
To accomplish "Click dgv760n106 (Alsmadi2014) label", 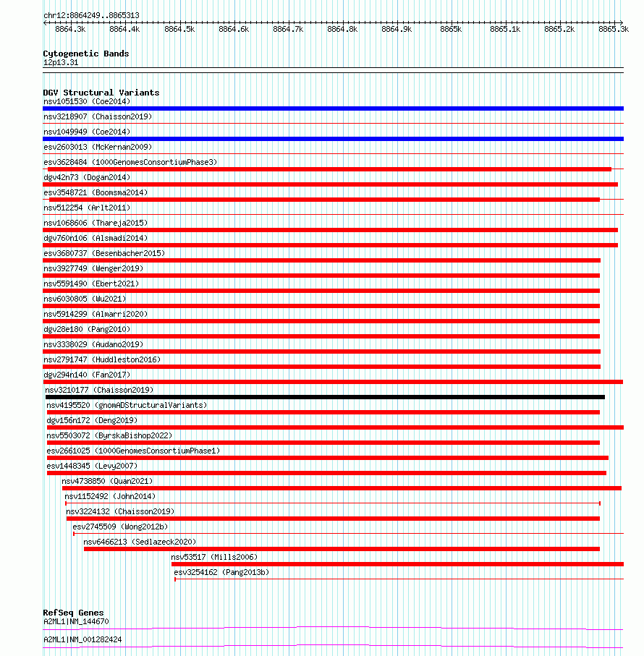I will (x=96, y=239).
